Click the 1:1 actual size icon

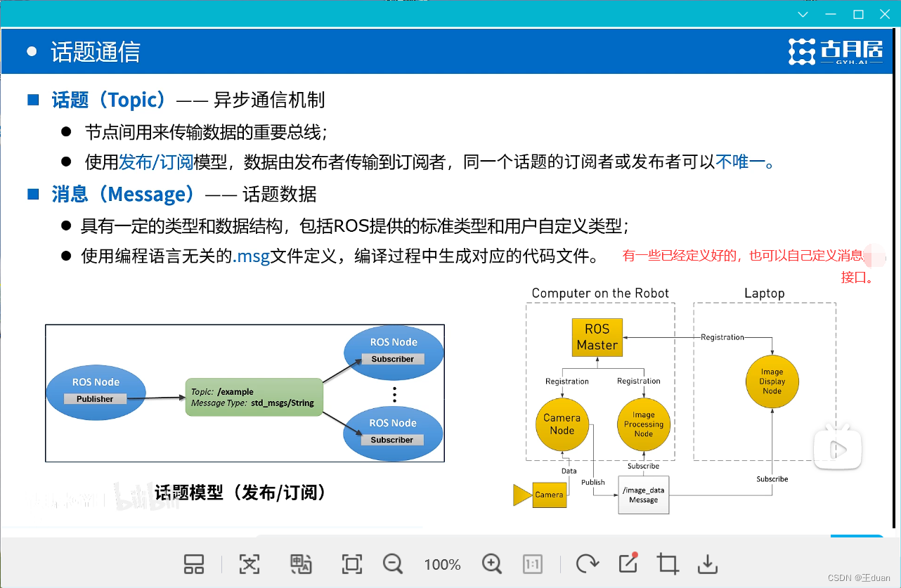point(533,564)
